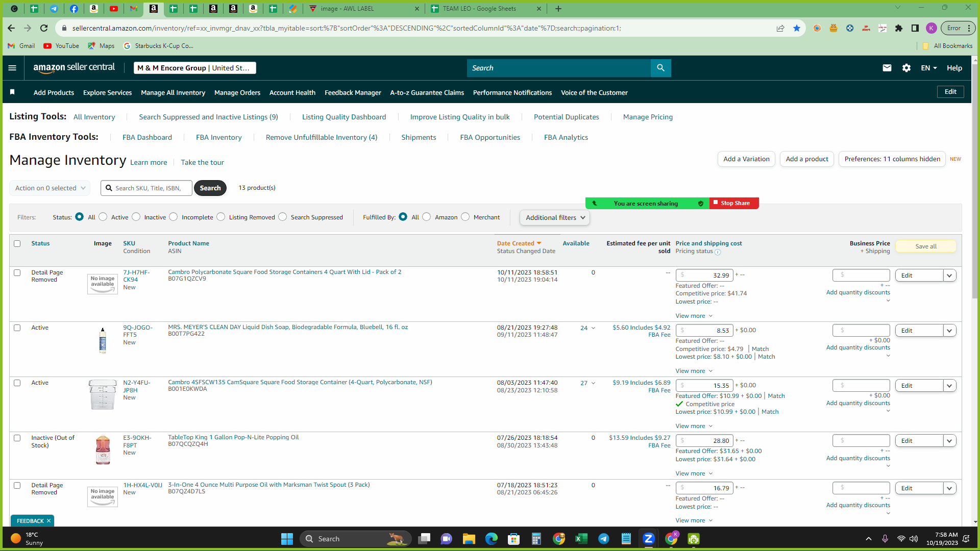Image resolution: width=980 pixels, height=551 pixels.
Task: Edit the 8.53 price field
Action: [705, 331]
